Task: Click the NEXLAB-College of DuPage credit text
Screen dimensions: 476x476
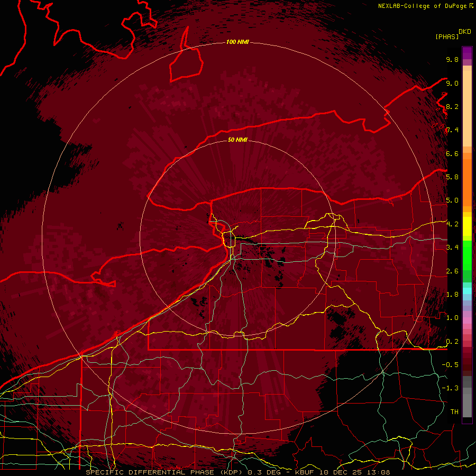Action: (422, 6)
